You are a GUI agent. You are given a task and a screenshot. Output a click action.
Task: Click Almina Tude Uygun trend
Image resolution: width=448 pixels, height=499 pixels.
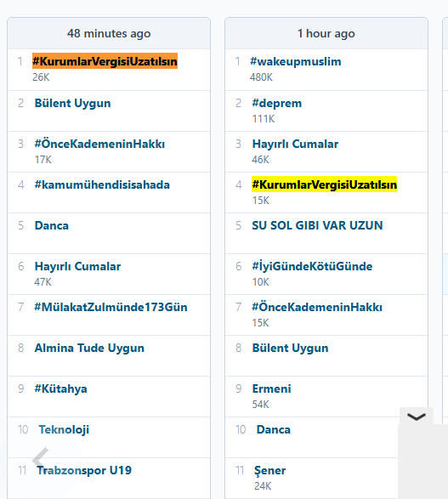coord(89,348)
